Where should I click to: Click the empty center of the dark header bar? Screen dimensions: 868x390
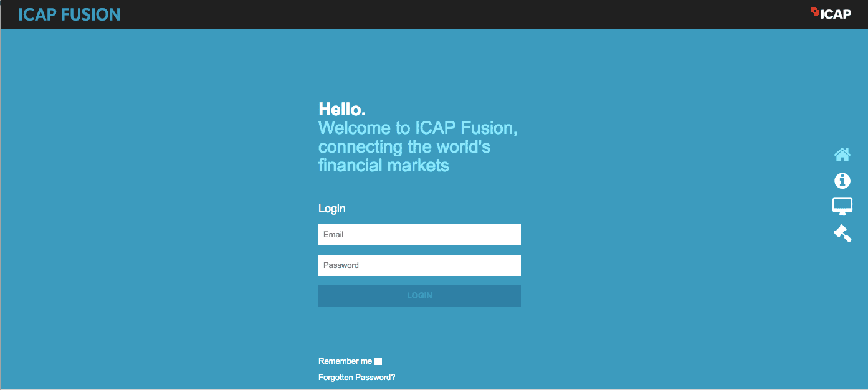[x=436, y=14]
